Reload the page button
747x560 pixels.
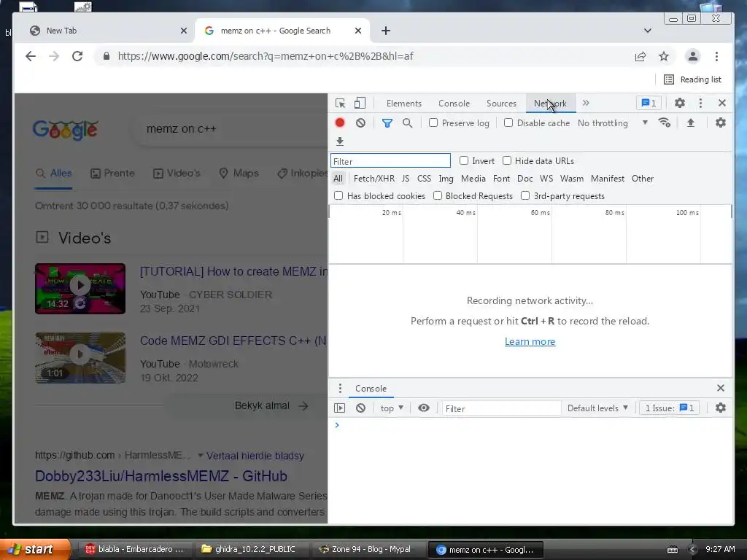pyautogui.click(x=77, y=56)
